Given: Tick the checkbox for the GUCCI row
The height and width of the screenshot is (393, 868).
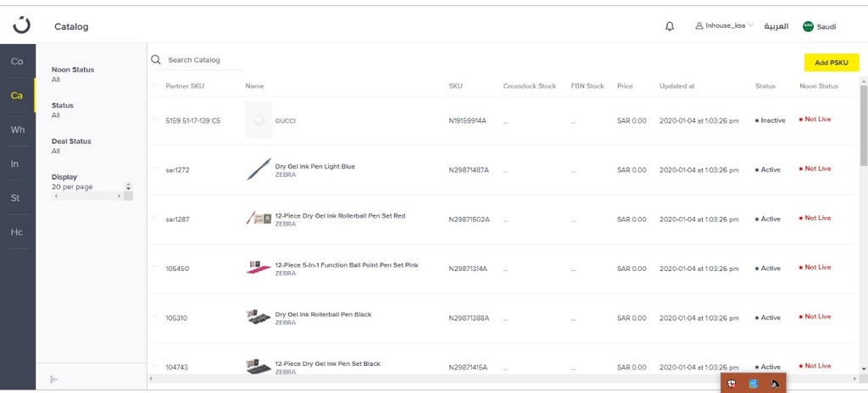Looking at the screenshot, I should 154,120.
